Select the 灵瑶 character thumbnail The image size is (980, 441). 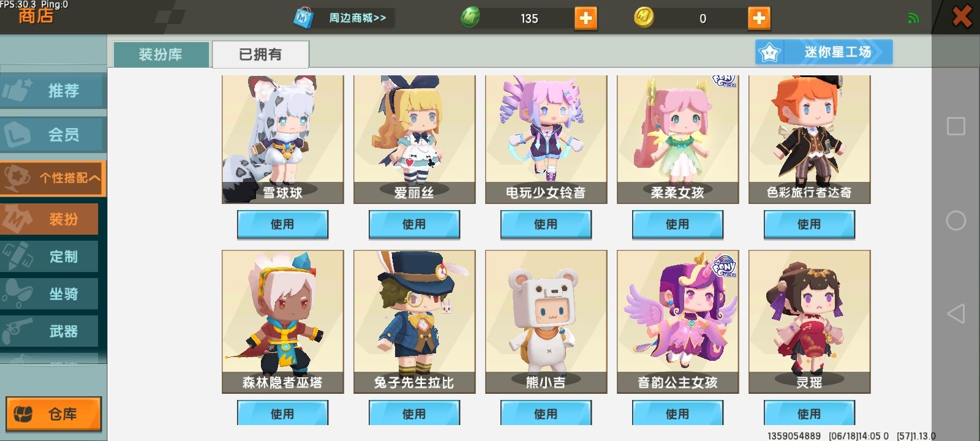[x=809, y=322]
